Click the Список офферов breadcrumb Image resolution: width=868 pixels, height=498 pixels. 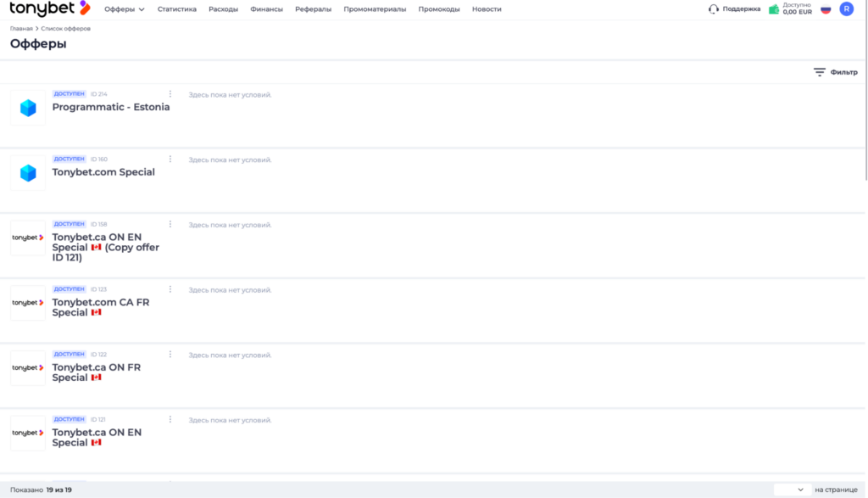click(x=65, y=28)
